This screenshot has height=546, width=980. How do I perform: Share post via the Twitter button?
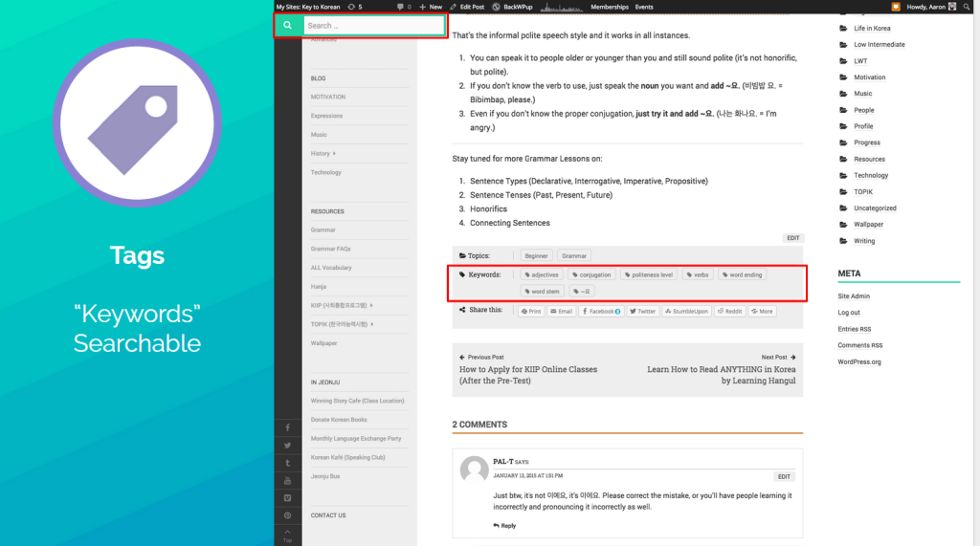643,311
